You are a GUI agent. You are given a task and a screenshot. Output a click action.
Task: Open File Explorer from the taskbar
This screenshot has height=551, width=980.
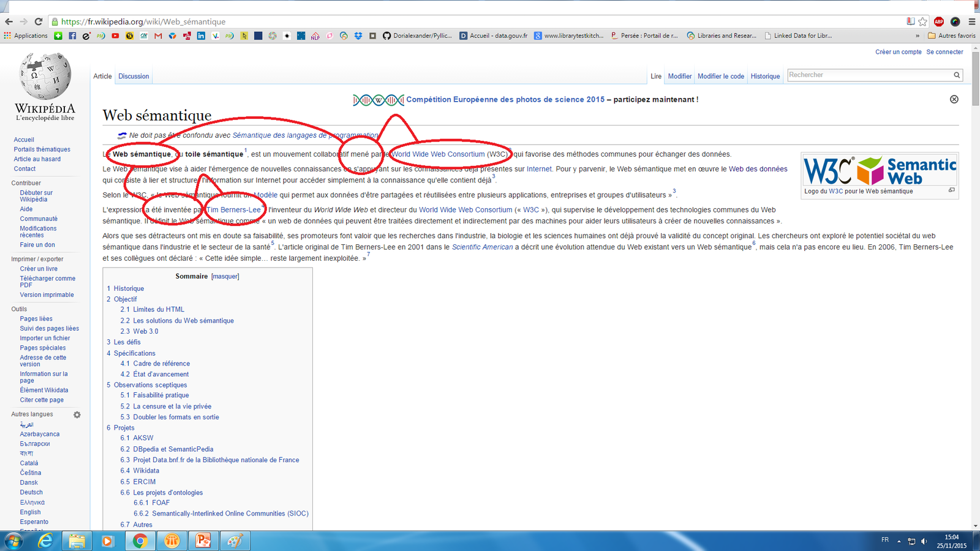point(77,541)
